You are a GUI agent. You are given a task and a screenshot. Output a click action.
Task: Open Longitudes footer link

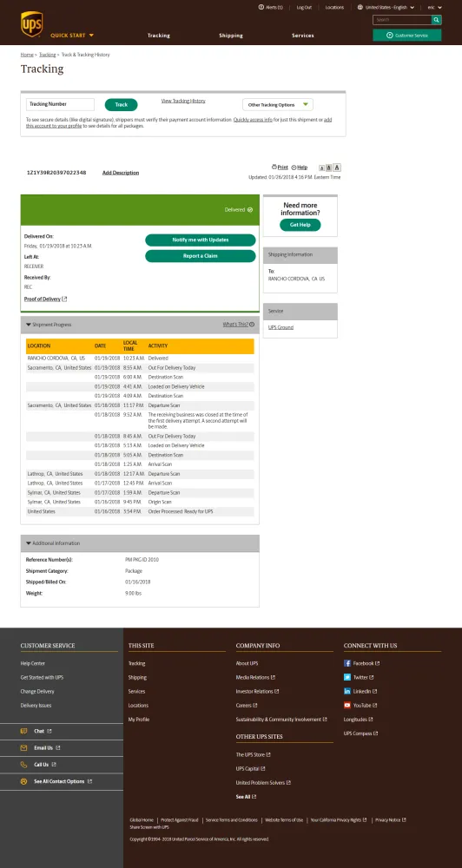point(358,719)
